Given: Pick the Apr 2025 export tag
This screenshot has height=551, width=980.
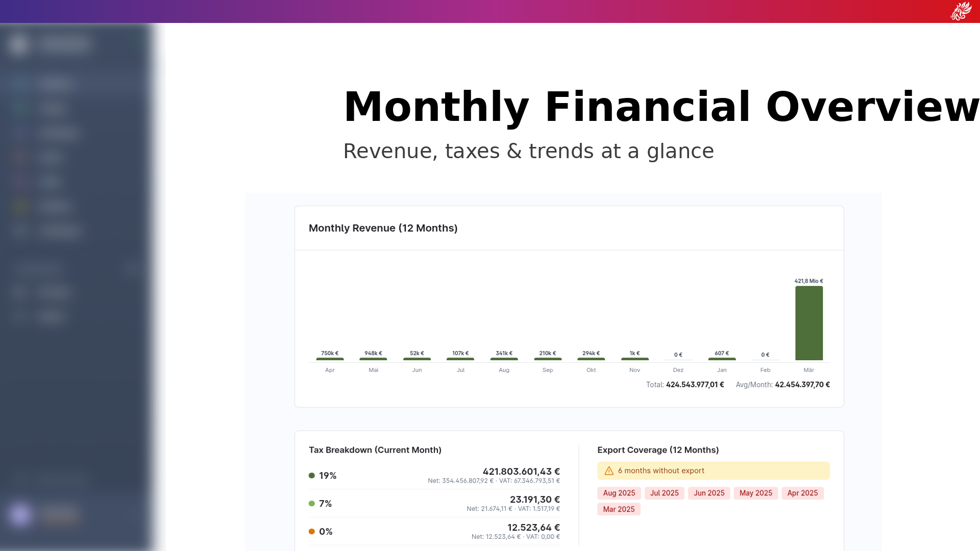Looking at the screenshot, I should tap(802, 493).
